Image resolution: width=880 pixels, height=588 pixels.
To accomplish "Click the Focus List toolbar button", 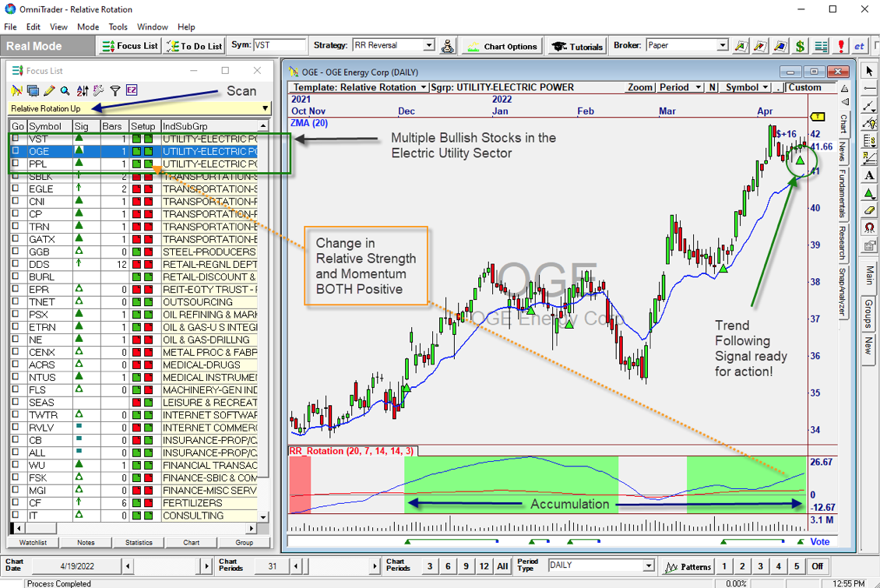I will tap(130, 46).
